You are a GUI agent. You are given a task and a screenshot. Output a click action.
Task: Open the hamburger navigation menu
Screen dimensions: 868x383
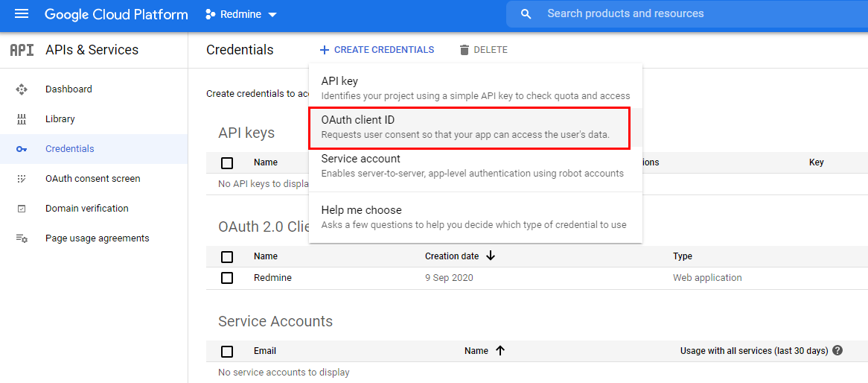click(x=22, y=14)
